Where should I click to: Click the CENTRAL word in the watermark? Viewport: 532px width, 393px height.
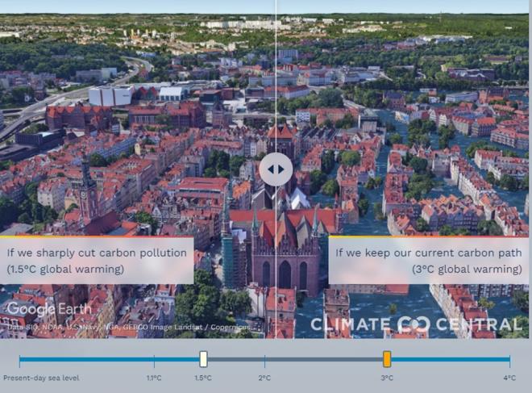(x=479, y=325)
